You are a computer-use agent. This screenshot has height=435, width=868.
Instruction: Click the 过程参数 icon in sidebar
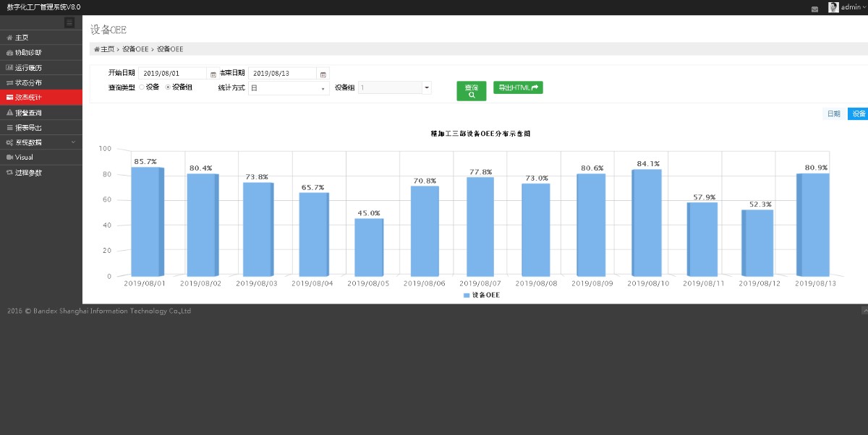[9, 173]
